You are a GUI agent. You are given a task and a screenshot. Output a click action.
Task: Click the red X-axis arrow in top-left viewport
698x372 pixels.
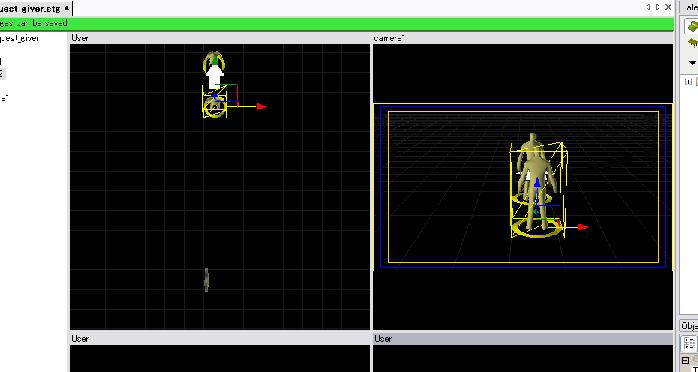(261, 106)
